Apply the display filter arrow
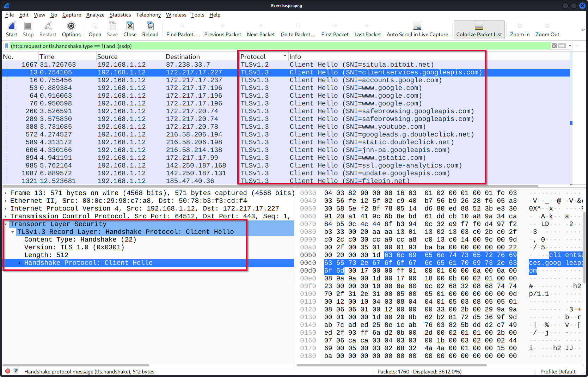Image resolution: width=588 pixels, height=377 pixels. pyautogui.click(x=562, y=46)
